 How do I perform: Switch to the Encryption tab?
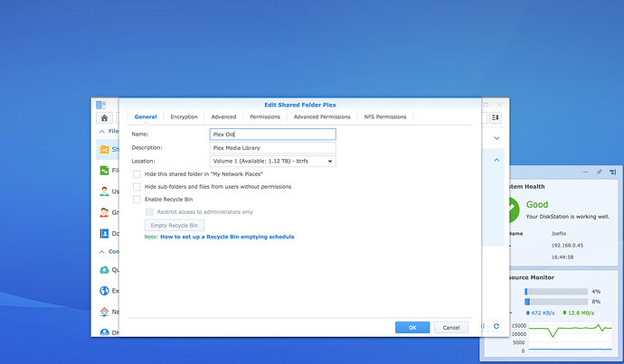point(184,117)
